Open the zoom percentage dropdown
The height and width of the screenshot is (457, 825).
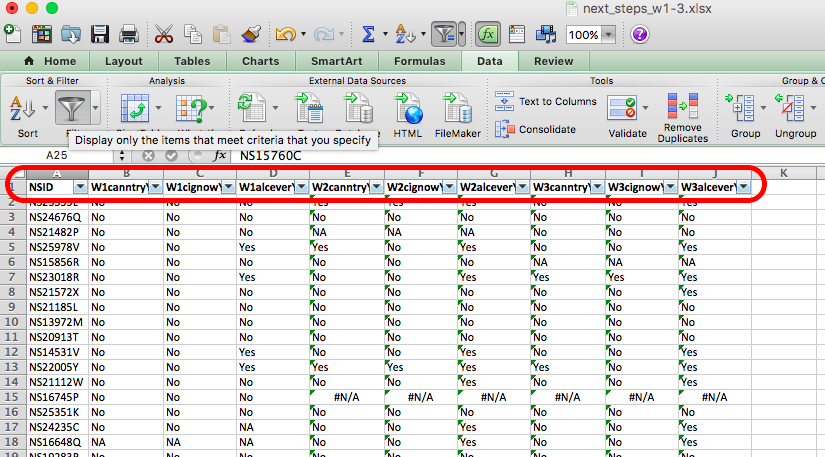click(x=609, y=34)
